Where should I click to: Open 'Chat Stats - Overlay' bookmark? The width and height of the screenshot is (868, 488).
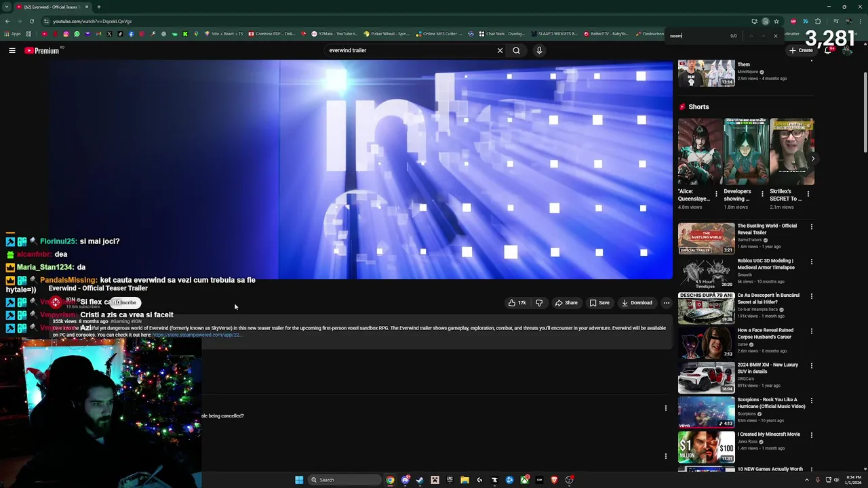(x=502, y=34)
